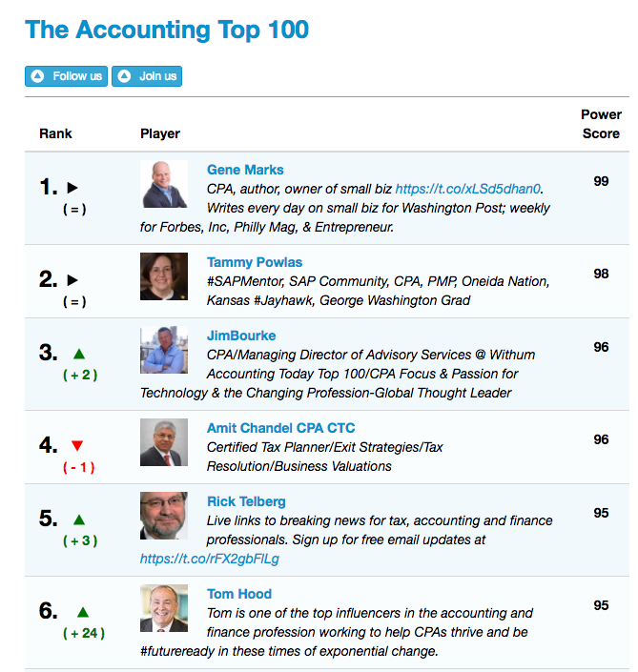Click the Join us button
Image resolution: width=638 pixels, height=672 pixels.
[147, 76]
